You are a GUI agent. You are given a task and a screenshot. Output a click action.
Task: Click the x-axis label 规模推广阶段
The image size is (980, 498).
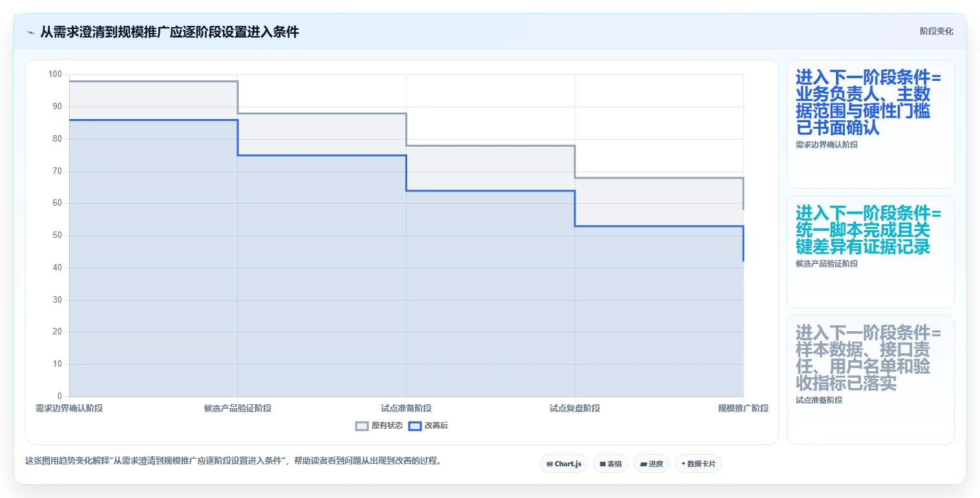[x=743, y=408]
